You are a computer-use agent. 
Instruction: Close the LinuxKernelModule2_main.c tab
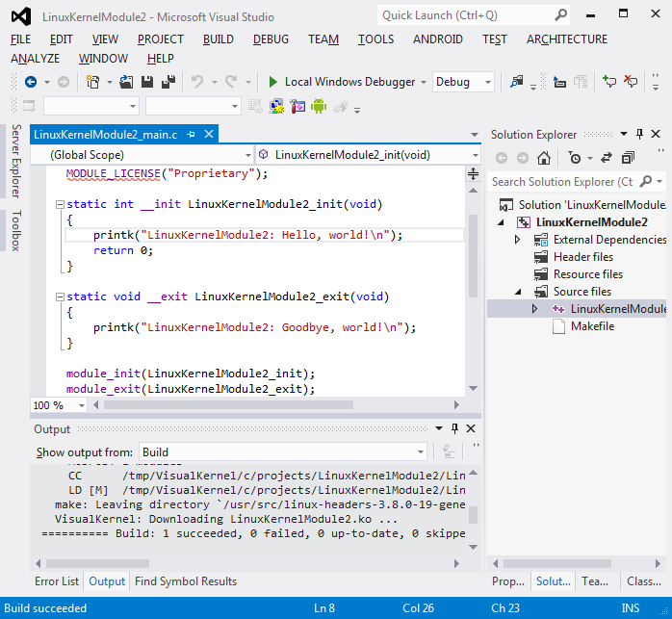[x=209, y=134]
